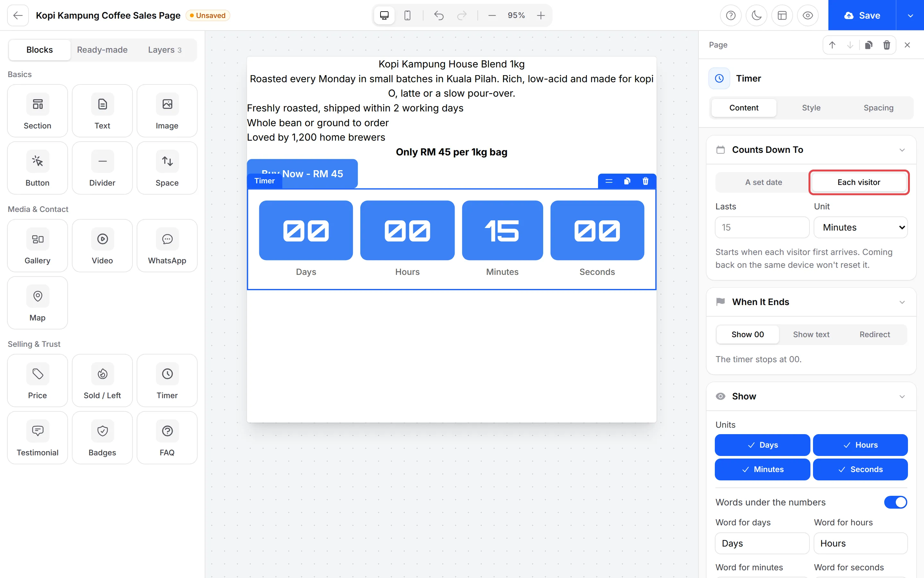Open the Style tab

811,108
